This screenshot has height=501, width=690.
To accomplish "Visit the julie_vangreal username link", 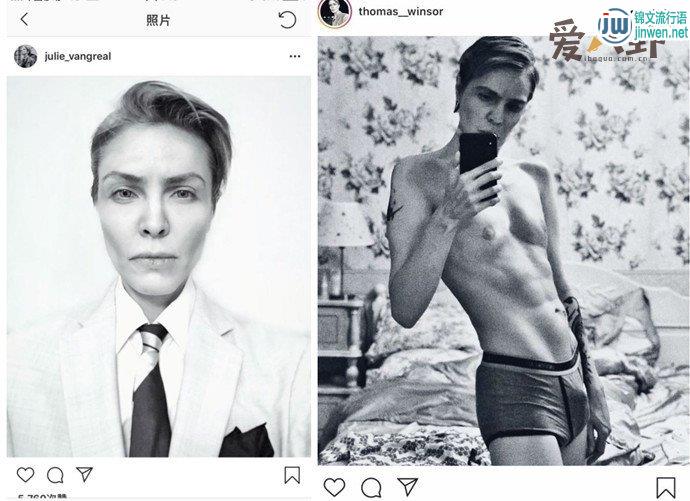I will tap(78, 56).
